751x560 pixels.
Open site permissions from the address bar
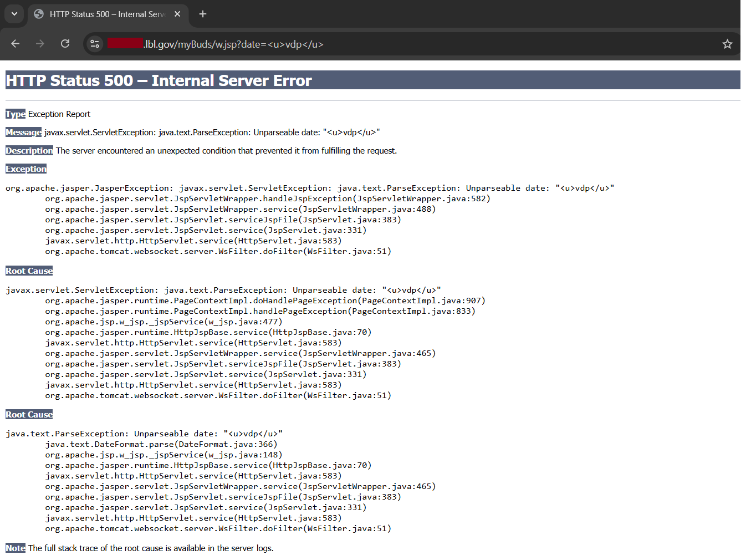(x=94, y=44)
